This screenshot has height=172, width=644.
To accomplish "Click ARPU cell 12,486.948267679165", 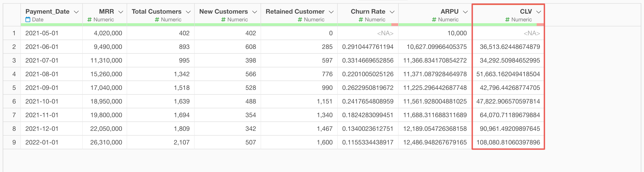I will click(x=435, y=142).
